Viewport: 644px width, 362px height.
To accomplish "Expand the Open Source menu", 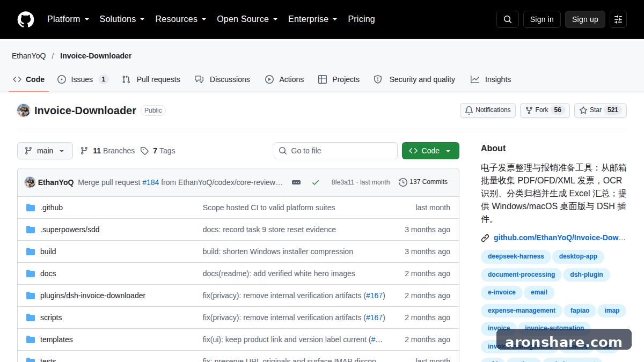I will tap(247, 19).
